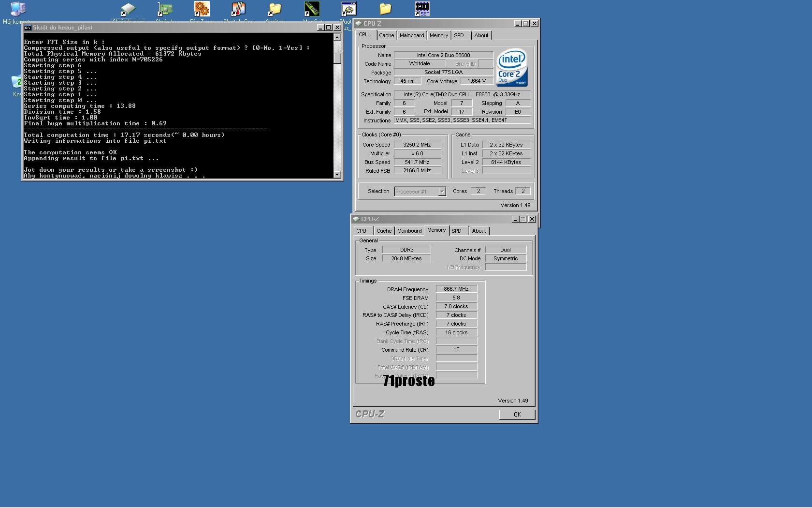
Task: Click console scrollbar down arrow
Action: click(337, 175)
